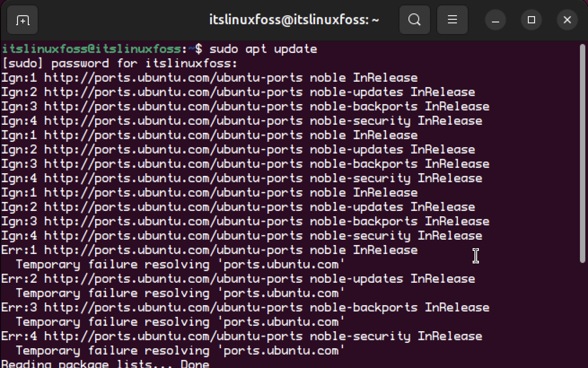Select the title itslinuxfoss@itslinuxfoss: ~
This screenshot has height=368, width=588.
[x=294, y=19]
